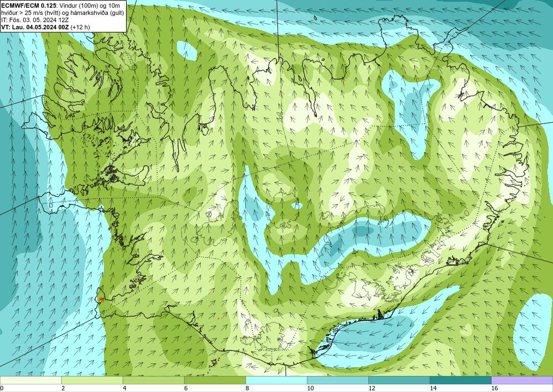Click the legend label '4'
Screen dimensions: 553x392
(x=124, y=388)
